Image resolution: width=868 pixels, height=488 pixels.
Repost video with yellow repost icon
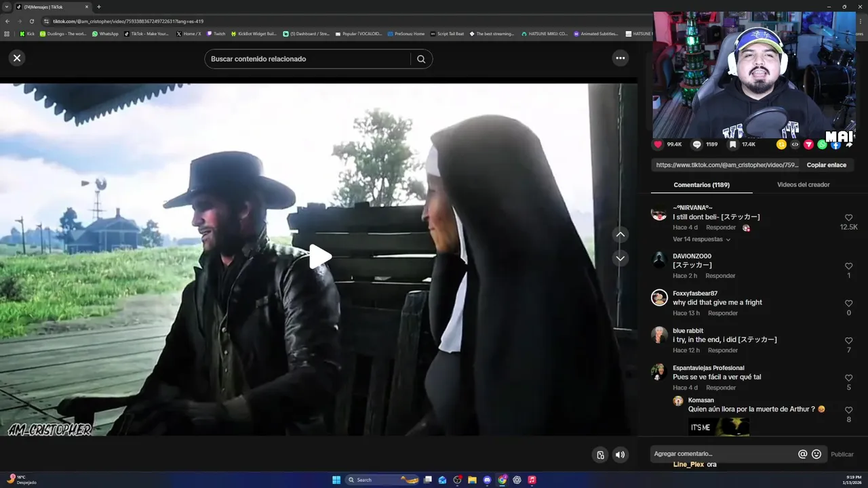781,144
